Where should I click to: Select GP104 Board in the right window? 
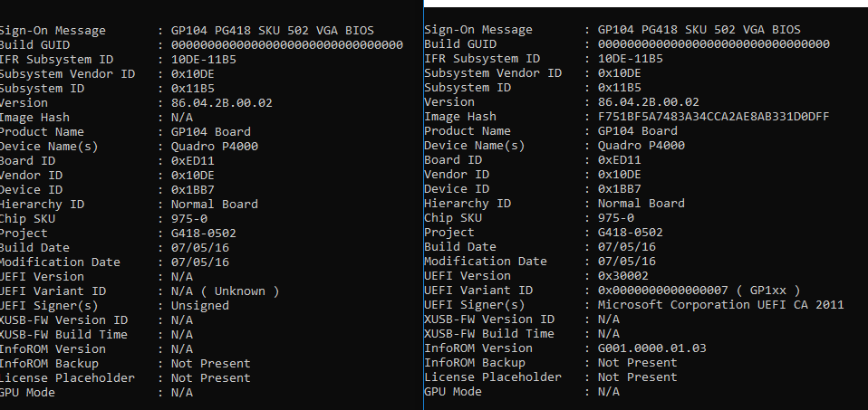click(637, 131)
